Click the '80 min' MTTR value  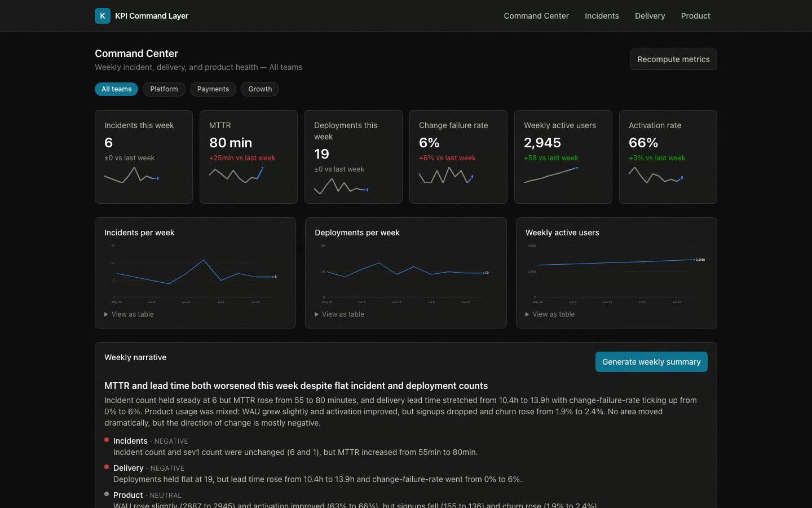click(231, 143)
